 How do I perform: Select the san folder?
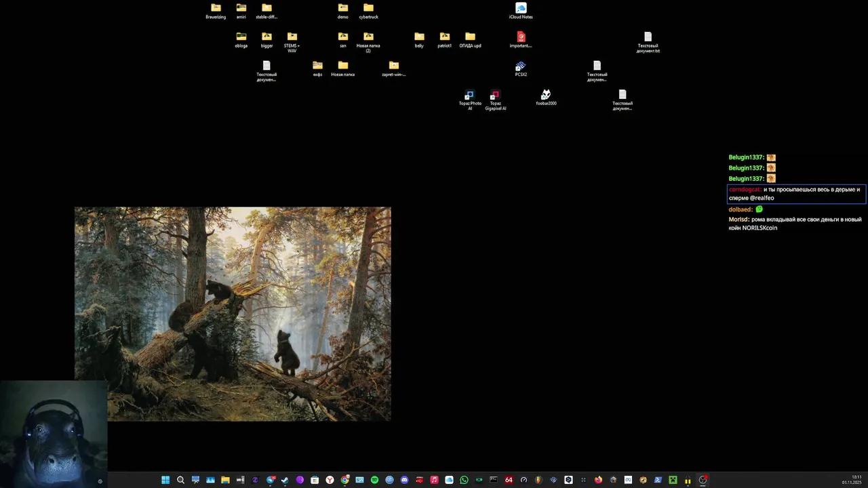point(343,40)
